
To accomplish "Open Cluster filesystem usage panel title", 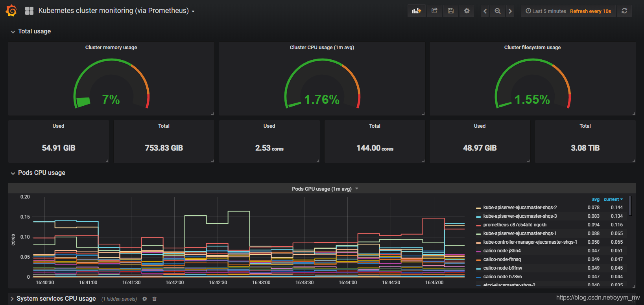I will click(x=532, y=47).
